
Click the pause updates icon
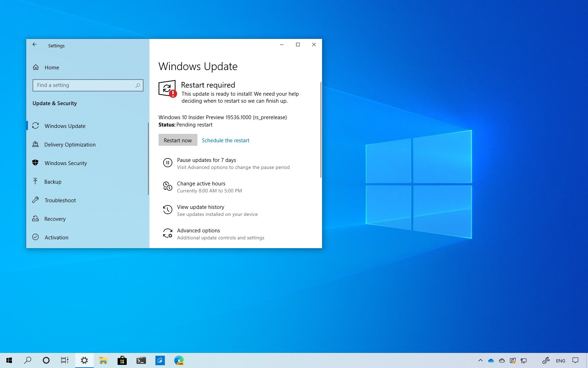click(168, 163)
